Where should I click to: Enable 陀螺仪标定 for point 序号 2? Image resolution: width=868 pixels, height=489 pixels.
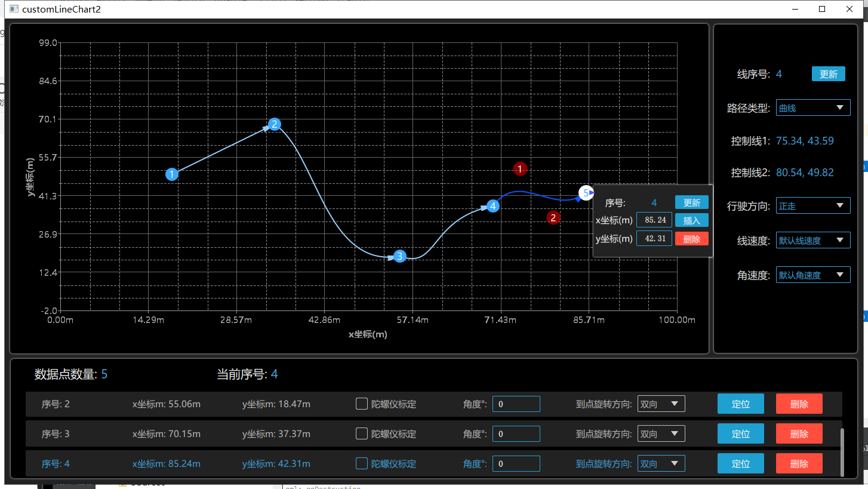[x=361, y=404]
